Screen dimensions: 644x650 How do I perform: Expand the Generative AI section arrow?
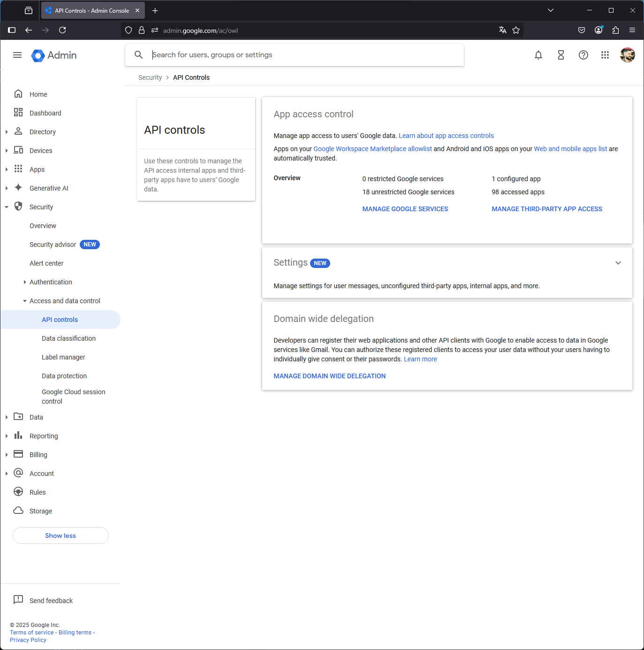click(7, 188)
